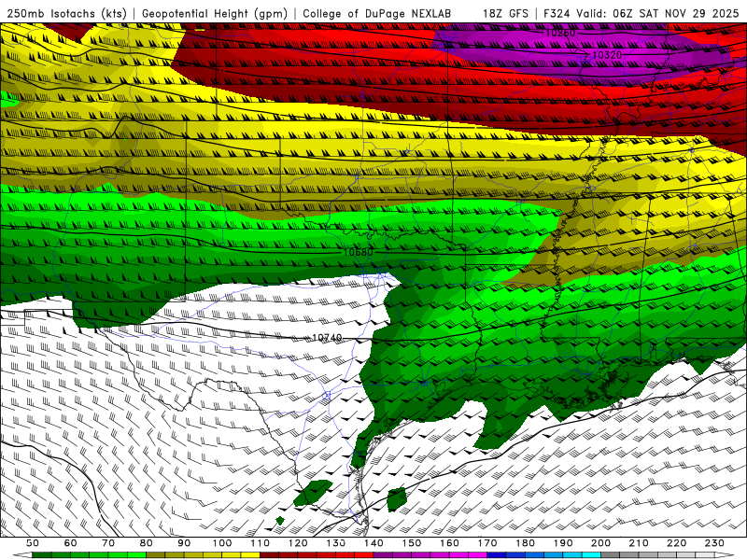
Task: Click the legend value 120
Action: pyautogui.click(x=298, y=543)
